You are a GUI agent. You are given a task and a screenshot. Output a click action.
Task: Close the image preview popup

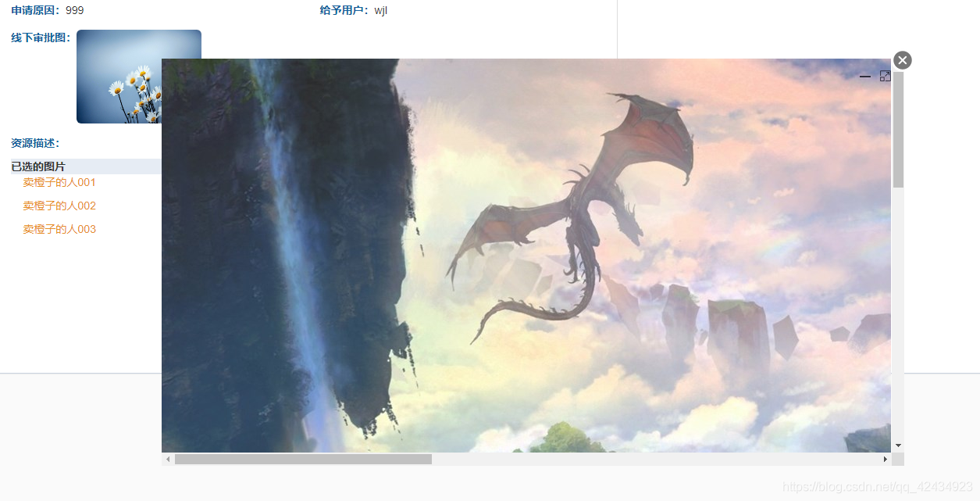[903, 60]
